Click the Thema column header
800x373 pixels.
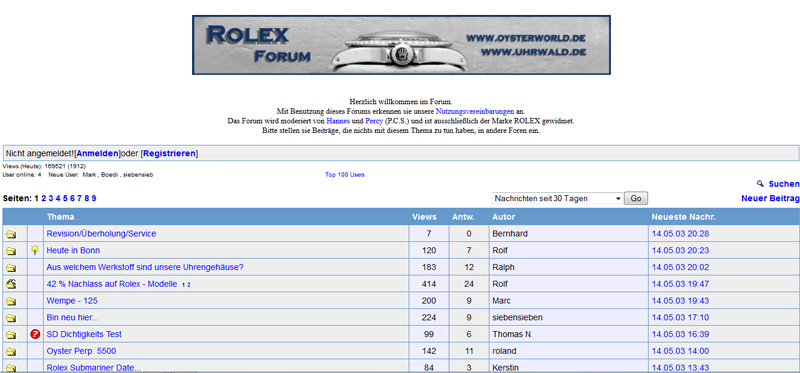pyautogui.click(x=60, y=217)
